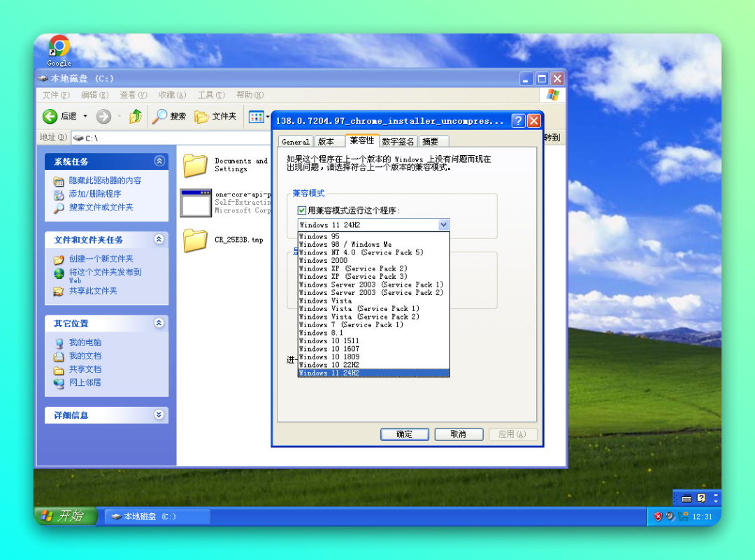Expand the 详细信息 panel
This screenshot has height=560, width=755.
point(159,415)
